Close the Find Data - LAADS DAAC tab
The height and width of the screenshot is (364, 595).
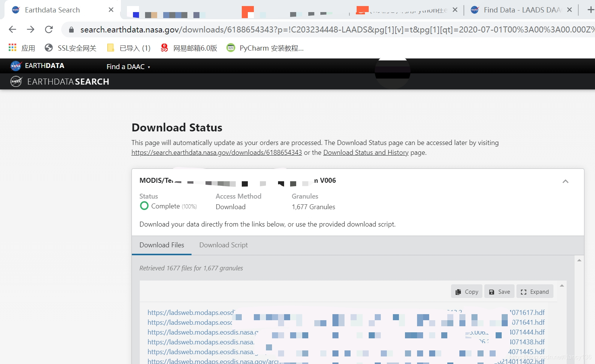point(570,10)
